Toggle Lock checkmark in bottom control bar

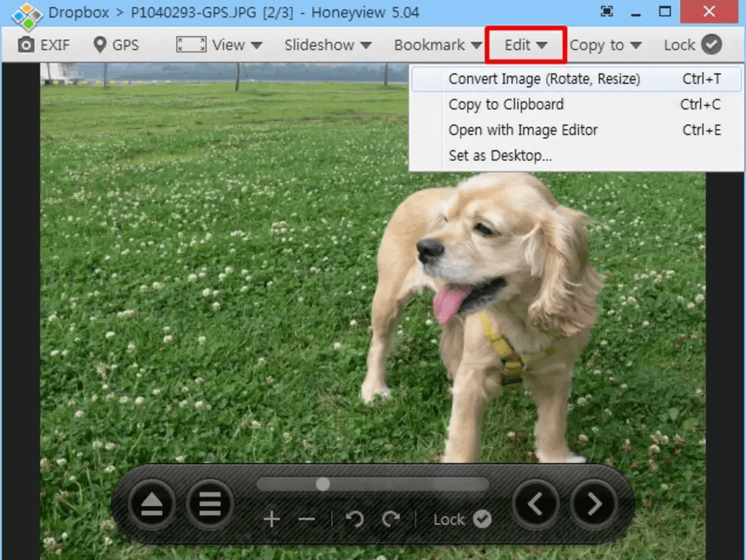click(x=482, y=519)
